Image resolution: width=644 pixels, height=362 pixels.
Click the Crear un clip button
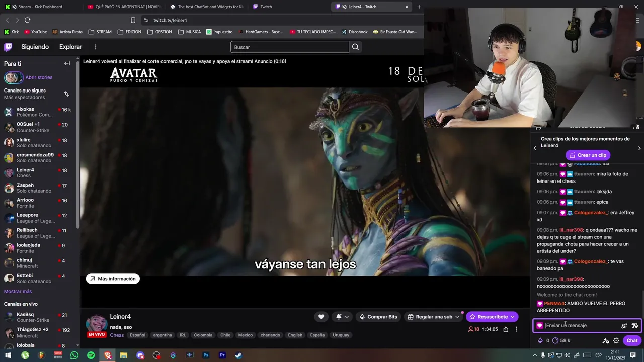(588, 155)
